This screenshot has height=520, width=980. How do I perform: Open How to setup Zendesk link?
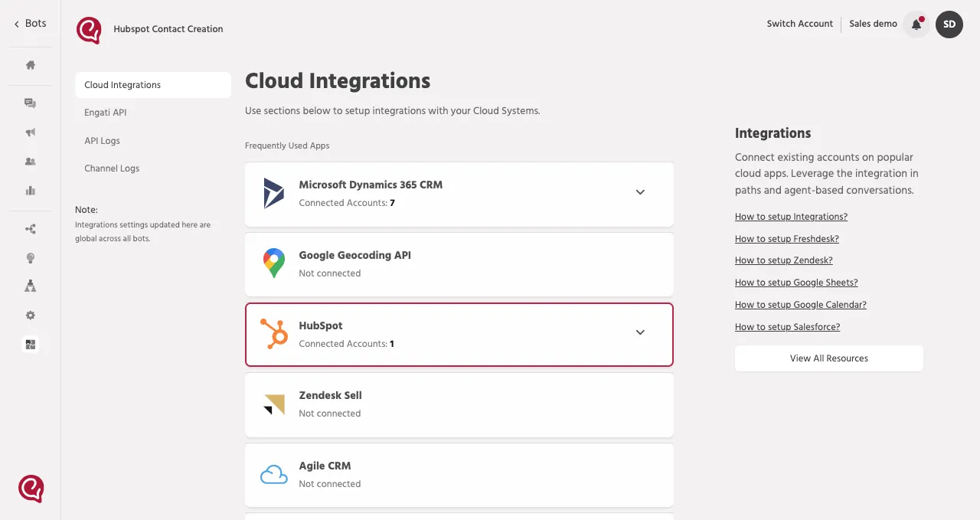(784, 260)
